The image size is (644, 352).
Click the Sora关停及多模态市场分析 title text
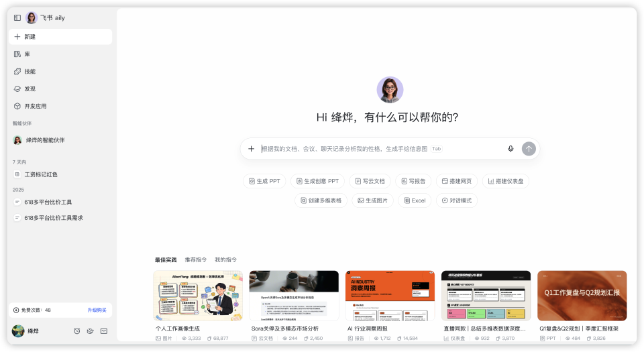[x=285, y=329]
